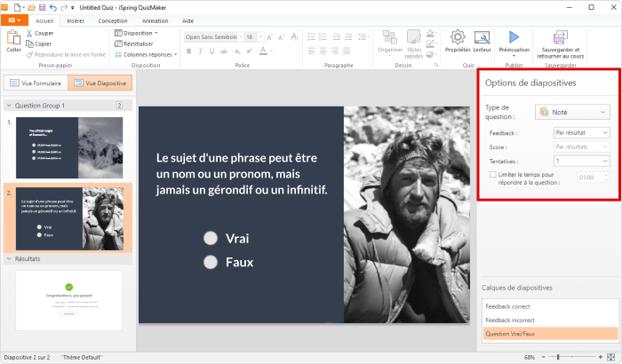Expand the Disposition dropdown
622x364 pixels.
136,33
